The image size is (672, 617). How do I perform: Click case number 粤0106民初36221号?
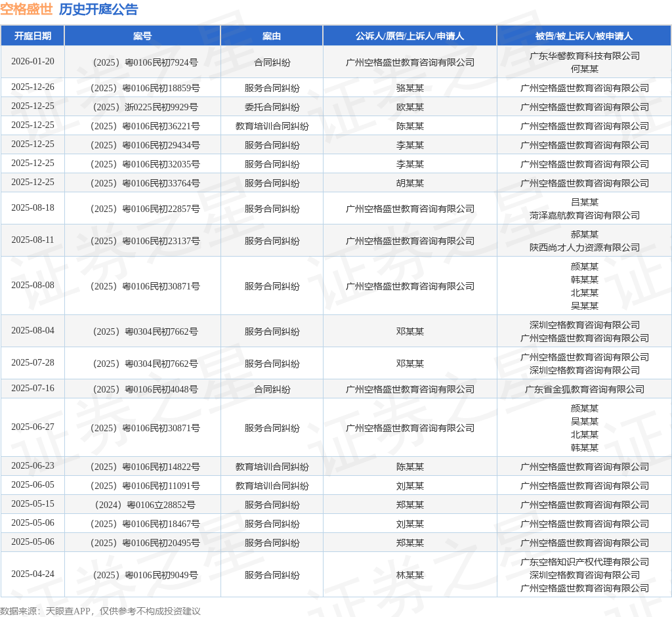pos(145,127)
